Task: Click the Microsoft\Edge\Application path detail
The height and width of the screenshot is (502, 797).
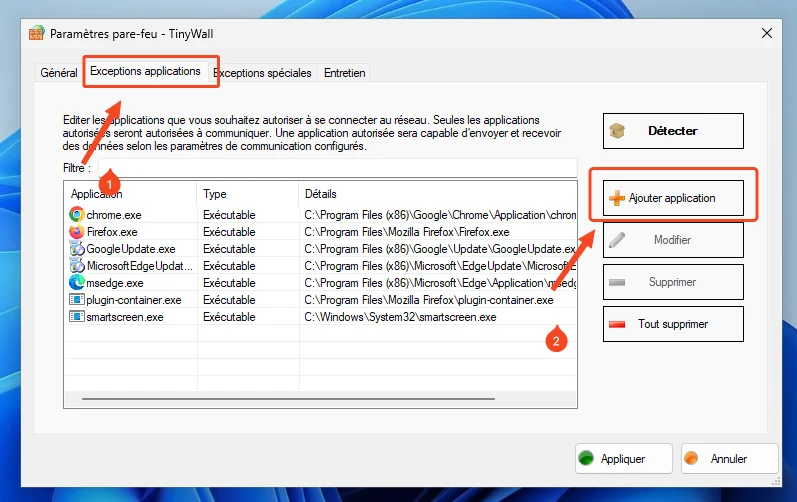Action: 440,283
